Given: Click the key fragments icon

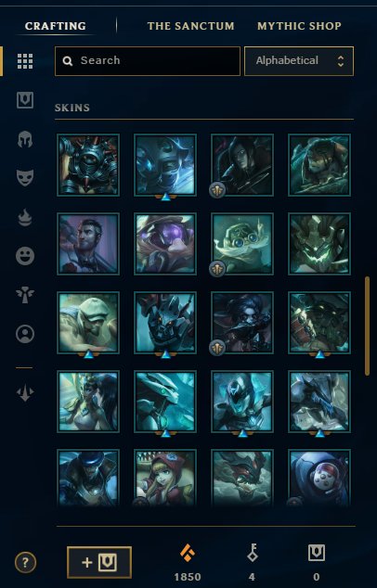Looking at the screenshot, I should 252,553.
